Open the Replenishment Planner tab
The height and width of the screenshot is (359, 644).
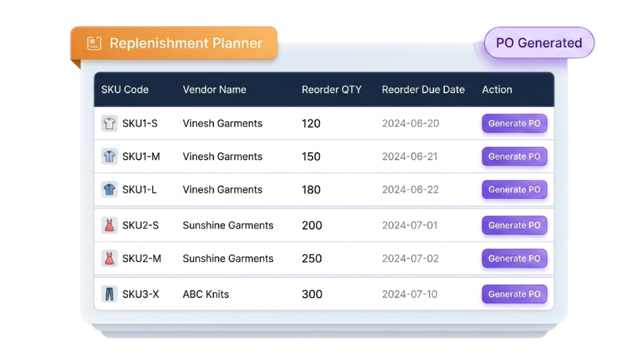pyautogui.click(x=174, y=43)
